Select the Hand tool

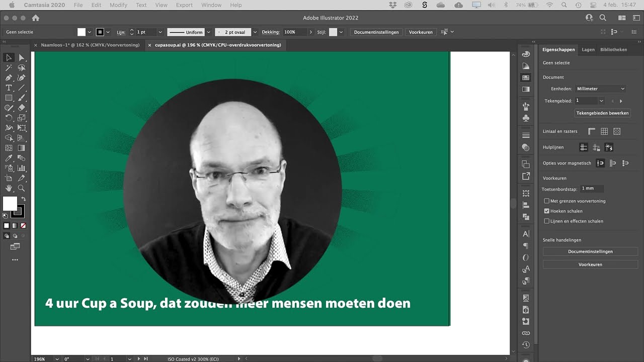point(9,188)
